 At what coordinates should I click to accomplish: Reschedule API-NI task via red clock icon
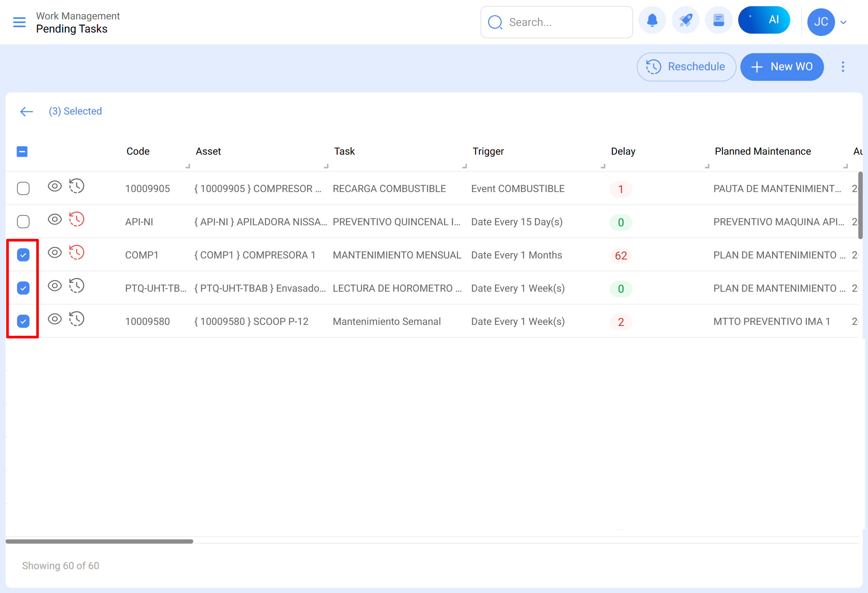(76, 219)
